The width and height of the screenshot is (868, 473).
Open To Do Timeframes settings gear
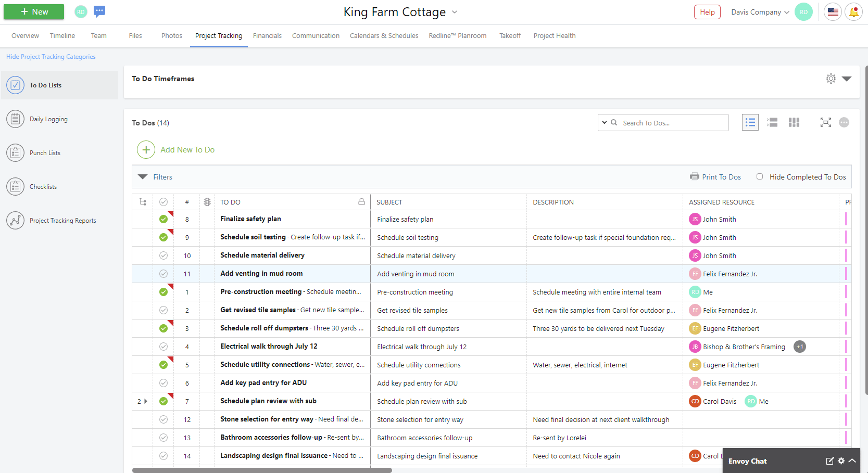coord(831,79)
